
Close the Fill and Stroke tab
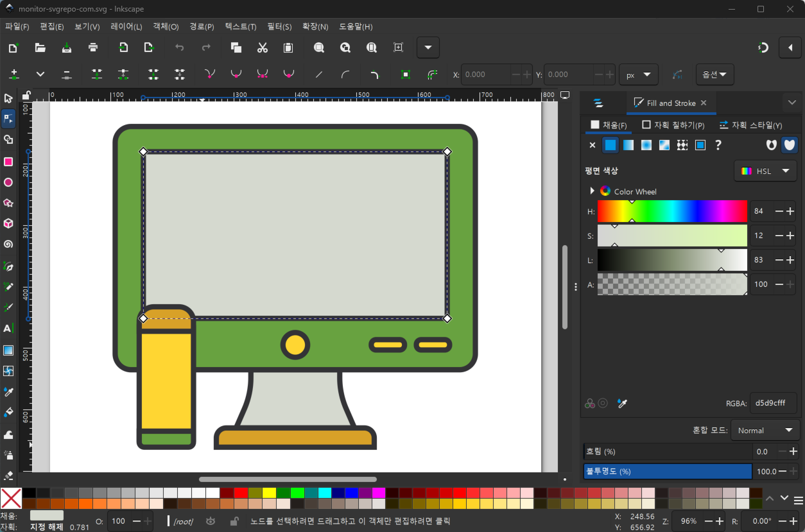(704, 103)
